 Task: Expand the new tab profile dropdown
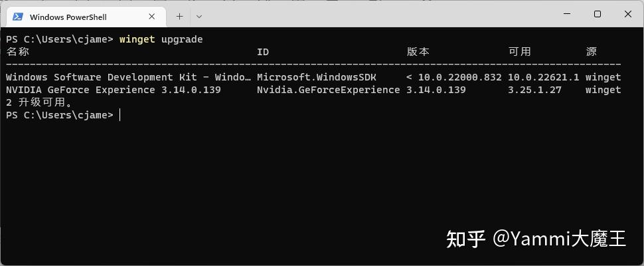(x=199, y=17)
